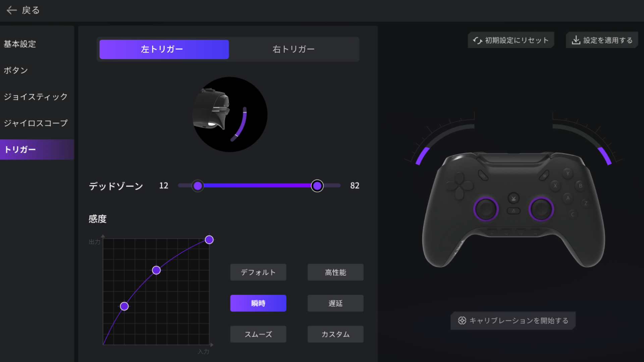Viewport: 644px width, 362px height.
Task: Select the 高性能 sensitivity preset
Action: (335, 273)
